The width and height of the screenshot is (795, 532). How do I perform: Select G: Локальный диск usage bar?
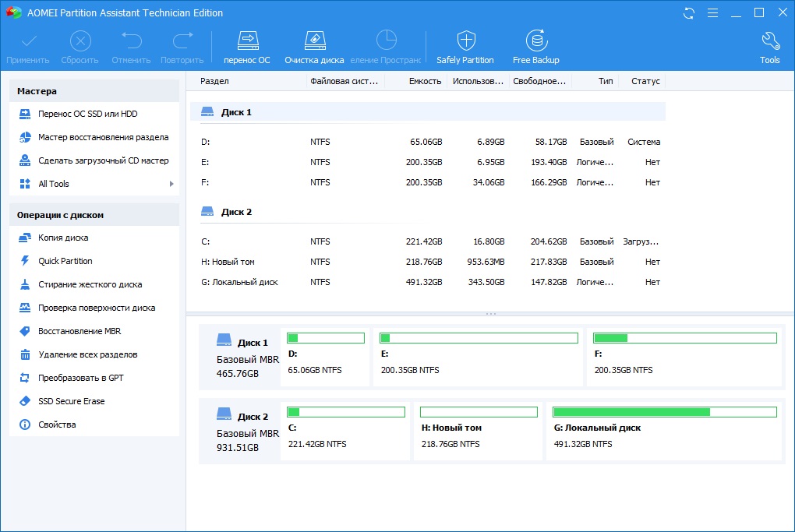pos(664,412)
